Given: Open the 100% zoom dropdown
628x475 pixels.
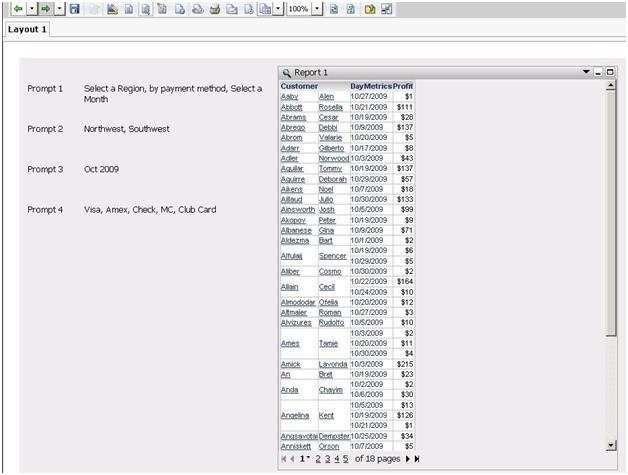Looking at the screenshot, I should pyautogui.click(x=317, y=8).
